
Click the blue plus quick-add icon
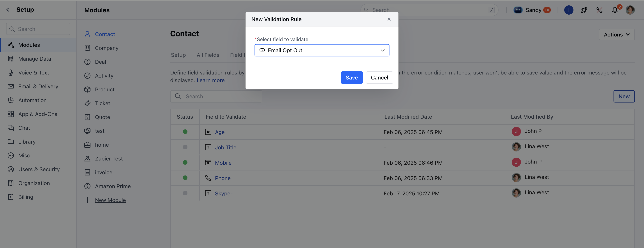point(568,10)
